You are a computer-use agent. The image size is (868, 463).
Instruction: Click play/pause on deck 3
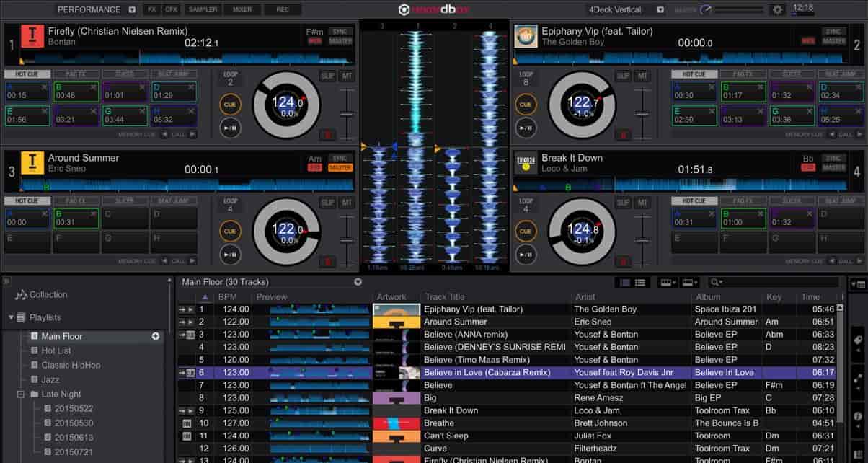coord(230,253)
